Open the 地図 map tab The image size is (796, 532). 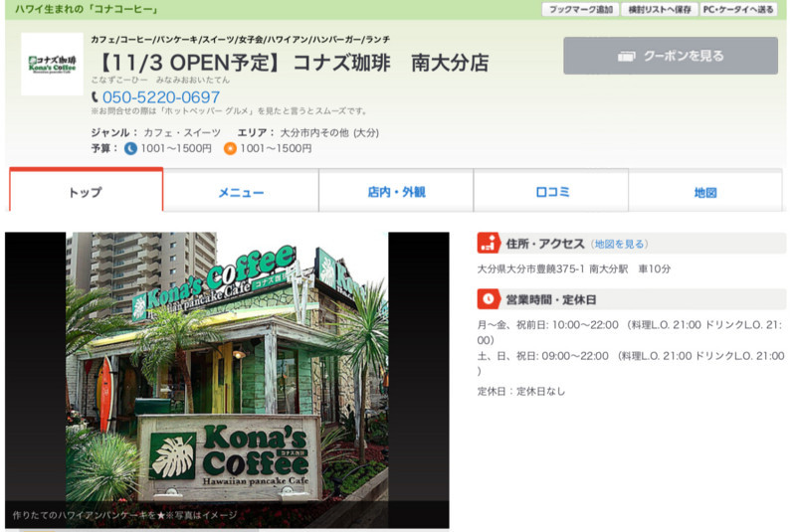[705, 191]
